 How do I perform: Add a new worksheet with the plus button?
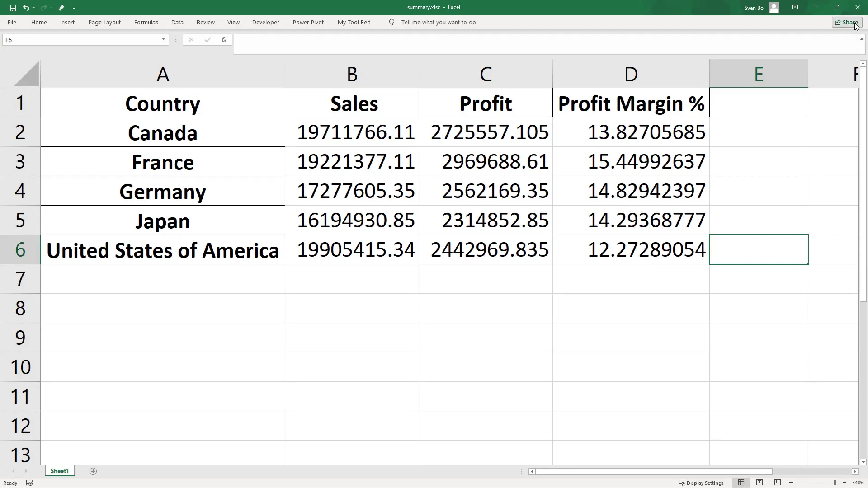point(93,471)
